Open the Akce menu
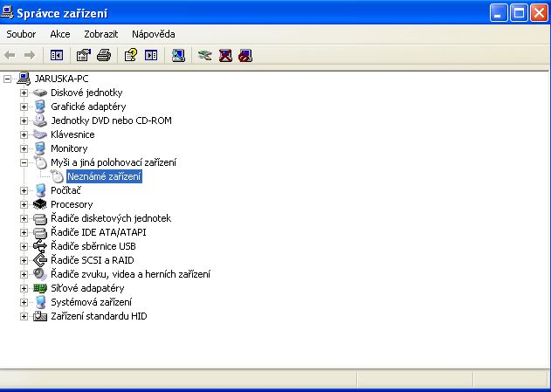Screen dimensions: 551x392 [x=60, y=34]
